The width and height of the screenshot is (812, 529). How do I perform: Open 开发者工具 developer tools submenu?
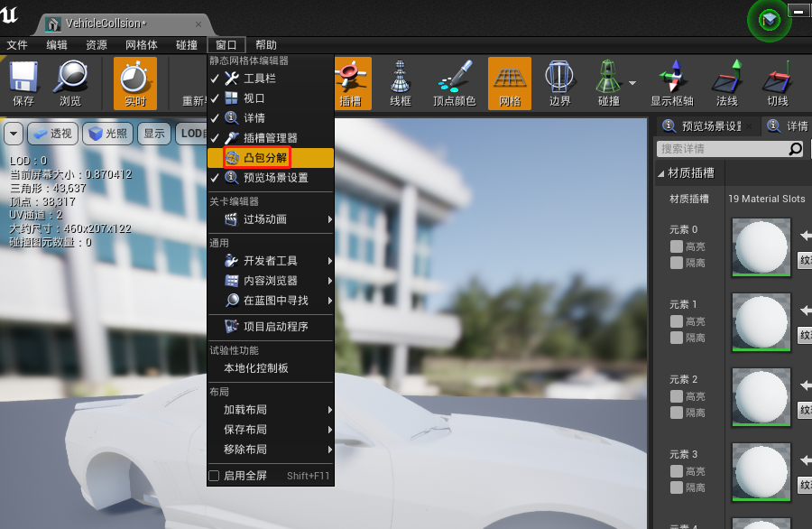[x=271, y=261]
